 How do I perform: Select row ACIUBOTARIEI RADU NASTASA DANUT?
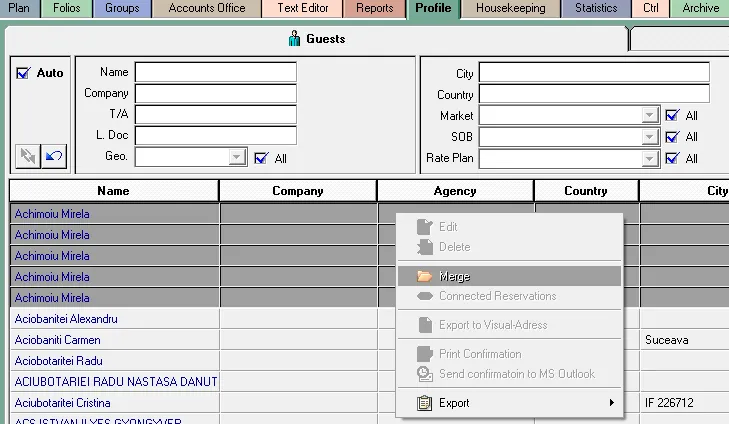click(114, 382)
